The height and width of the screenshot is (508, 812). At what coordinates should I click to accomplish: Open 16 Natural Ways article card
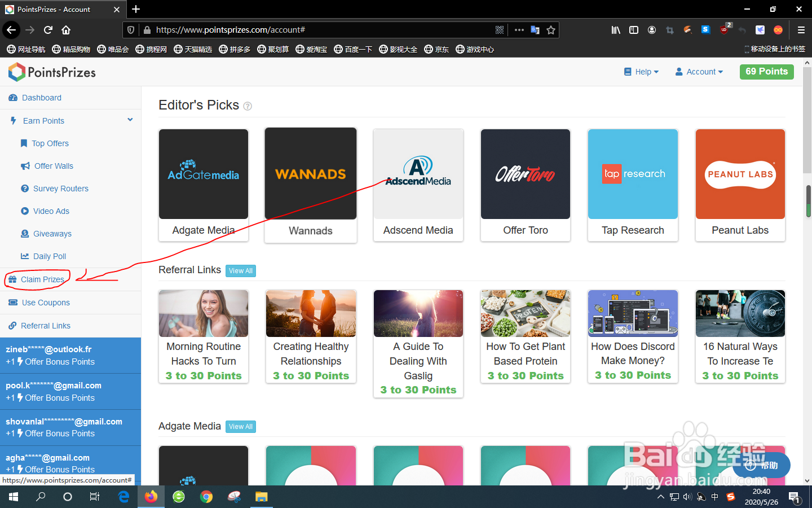coord(740,337)
